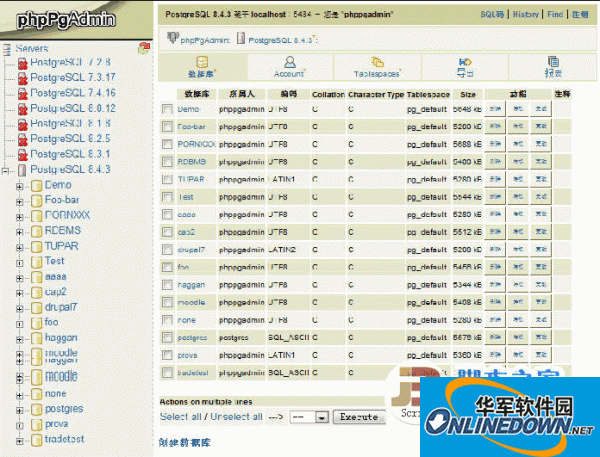
Task: Open the Databases tab icon
Action: 202,62
